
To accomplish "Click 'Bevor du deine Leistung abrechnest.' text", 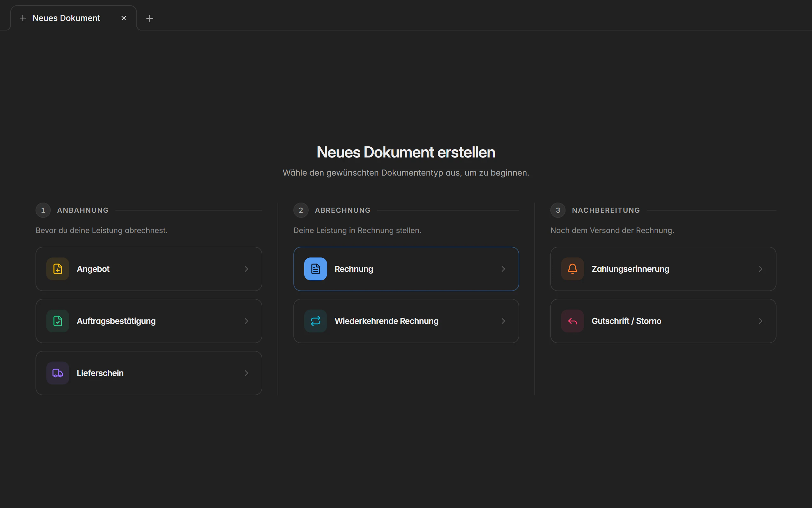I will tap(101, 231).
